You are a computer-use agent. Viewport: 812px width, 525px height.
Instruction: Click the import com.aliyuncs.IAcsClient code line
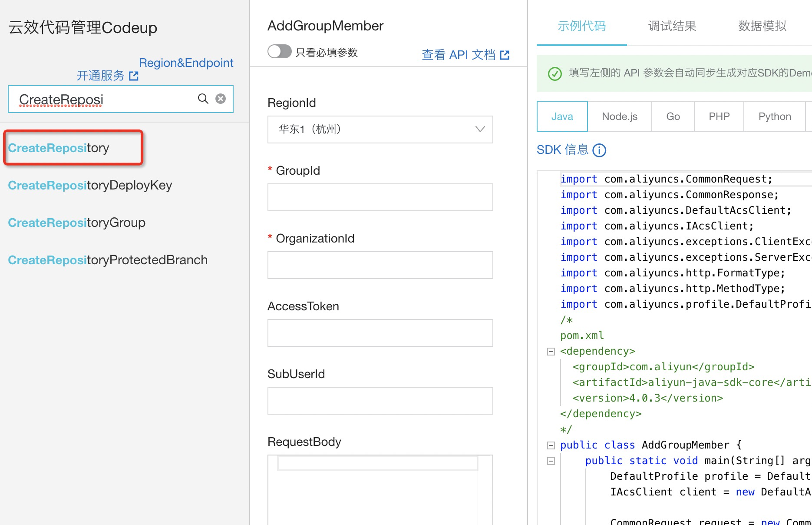coord(657,226)
